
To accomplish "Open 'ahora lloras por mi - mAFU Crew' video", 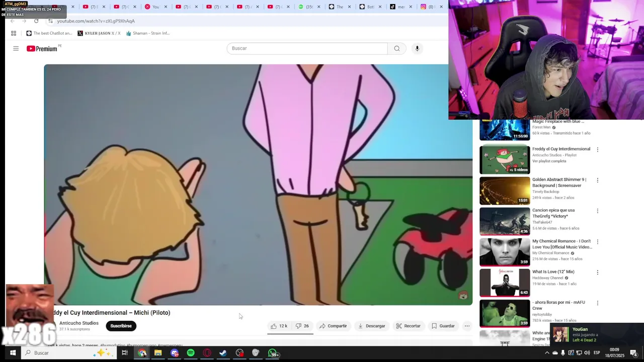I will pyautogui.click(x=558, y=305).
